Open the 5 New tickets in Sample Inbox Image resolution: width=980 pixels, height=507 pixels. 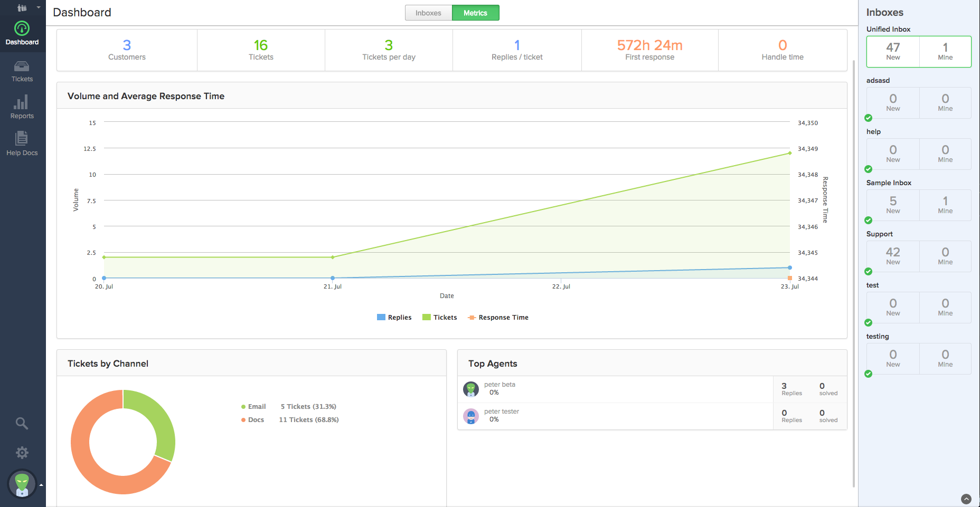[892, 205]
